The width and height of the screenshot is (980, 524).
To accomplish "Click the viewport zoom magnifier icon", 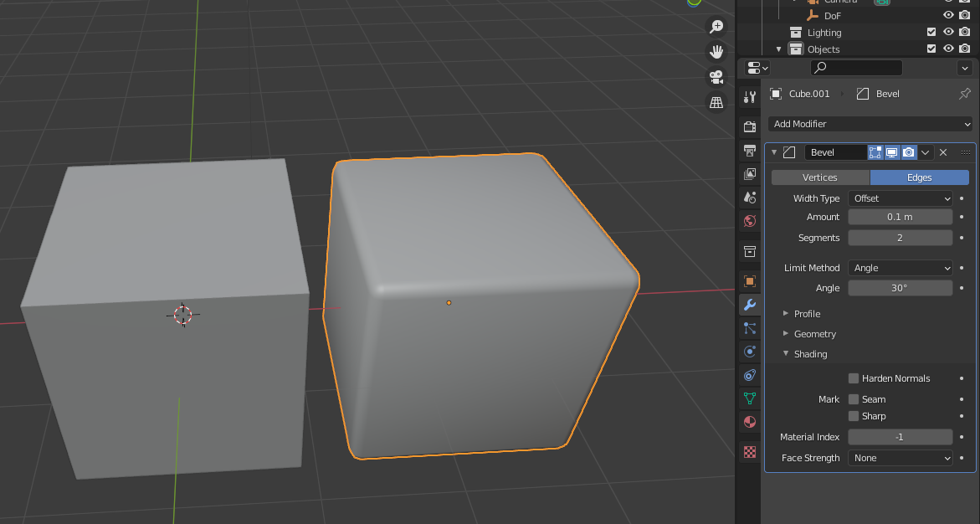I will [x=716, y=26].
